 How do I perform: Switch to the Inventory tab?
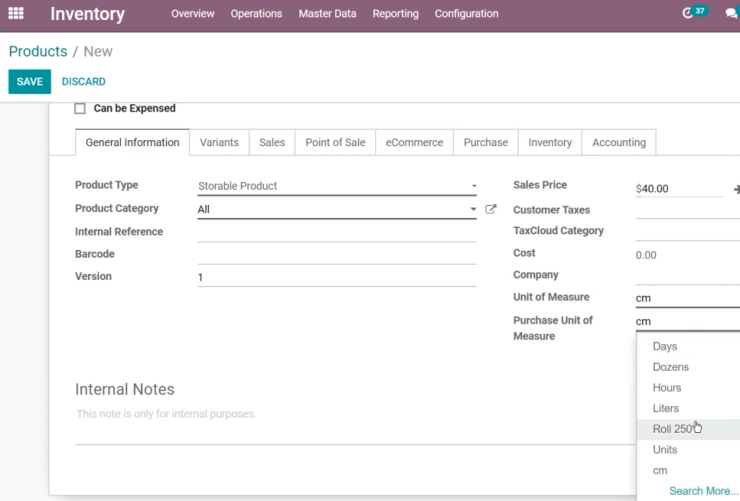pyautogui.click(x=550, y=142)
